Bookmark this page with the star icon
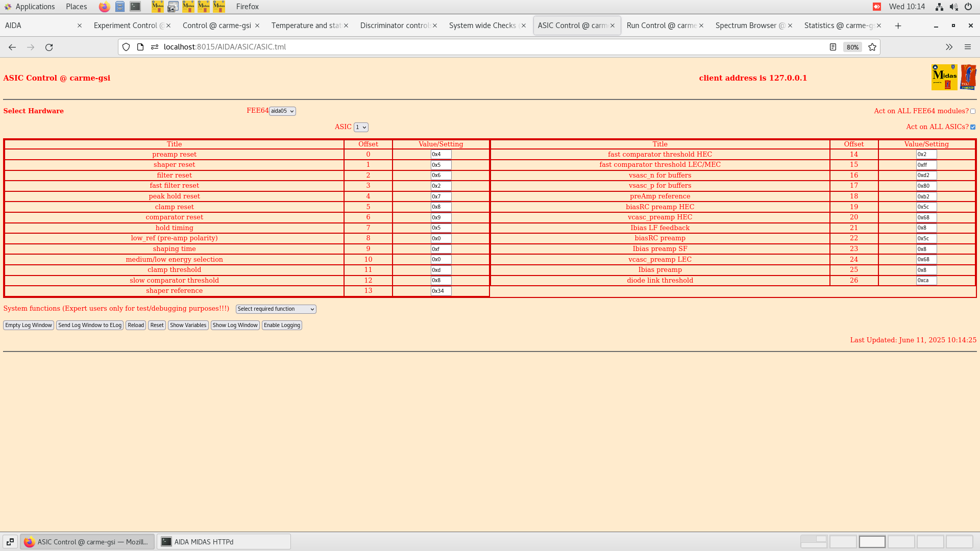Screen dimensions: 980x551 (872, 47)
